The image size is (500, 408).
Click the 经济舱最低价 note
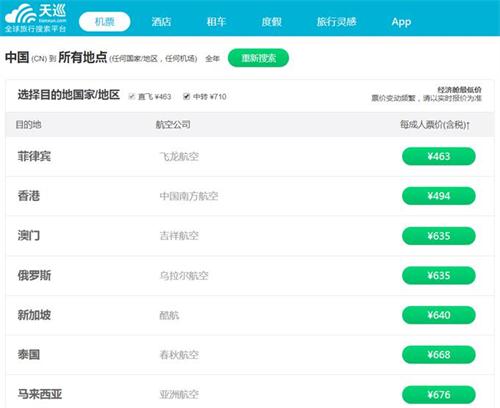460,90
